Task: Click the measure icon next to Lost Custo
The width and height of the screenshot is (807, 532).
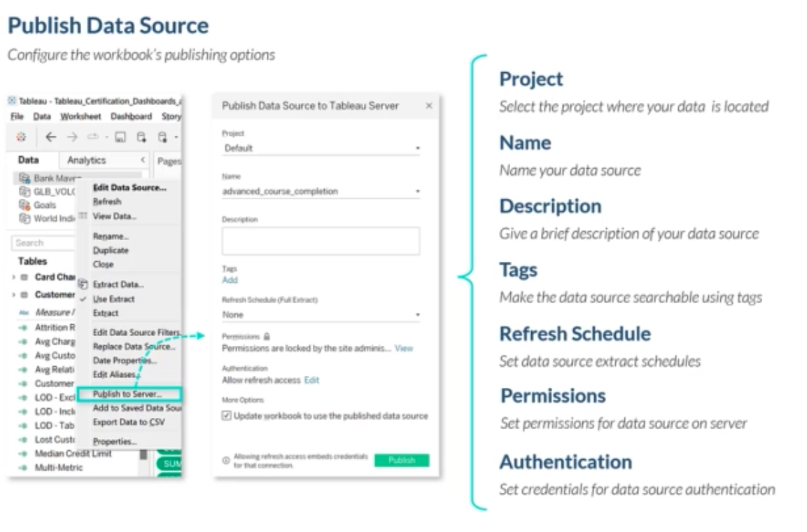Action: coord(23,440)
